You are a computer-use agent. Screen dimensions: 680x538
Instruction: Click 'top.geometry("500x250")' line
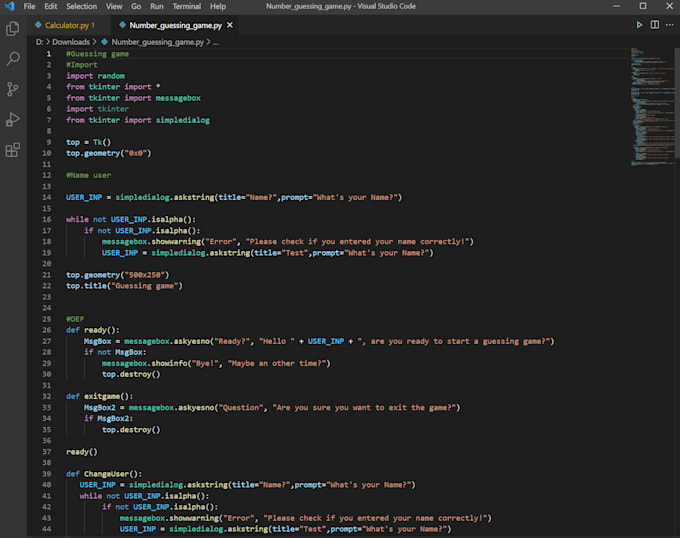[118, 275]
